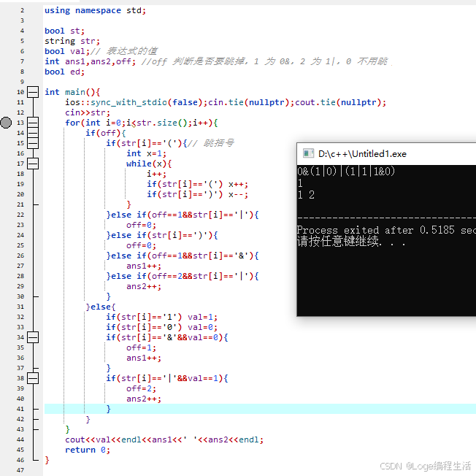Collapse the while loop fold at line 17
This screenshot has width=476, height=476.
tap(33, 164)
